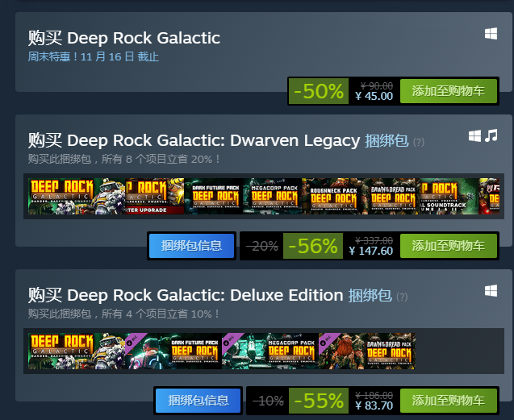Select Soundtrack thumbnail in Dwarven Legacy bundle
This screenshot has width=514, height=420.
tap(449, 196)
